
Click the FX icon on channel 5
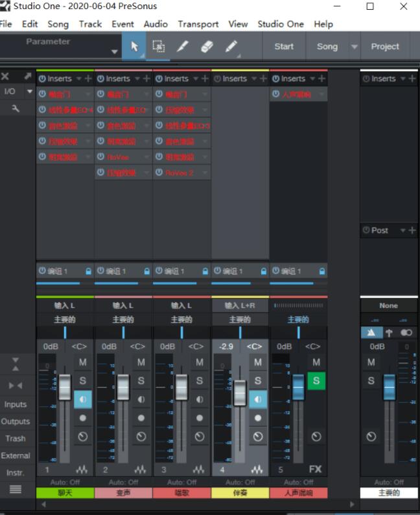tap(315, 469)
